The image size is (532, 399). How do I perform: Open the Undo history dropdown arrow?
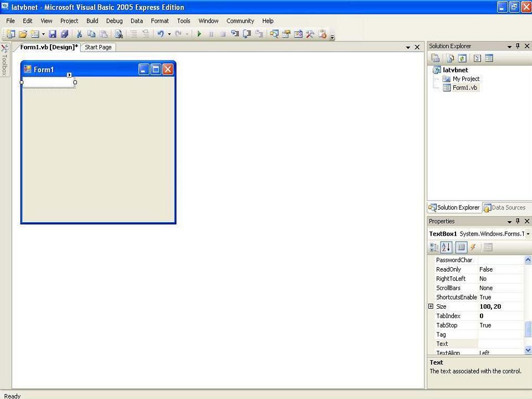[169, 34]
